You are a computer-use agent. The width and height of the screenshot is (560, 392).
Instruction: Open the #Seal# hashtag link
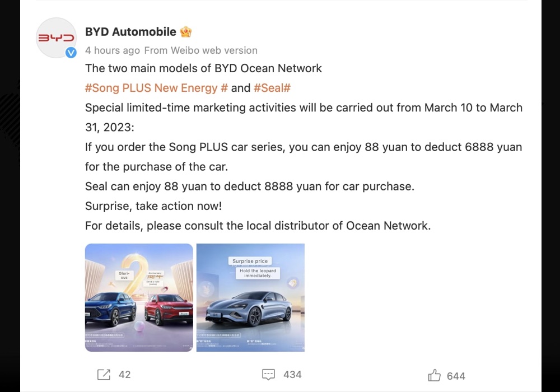click(x=272, y=88)
